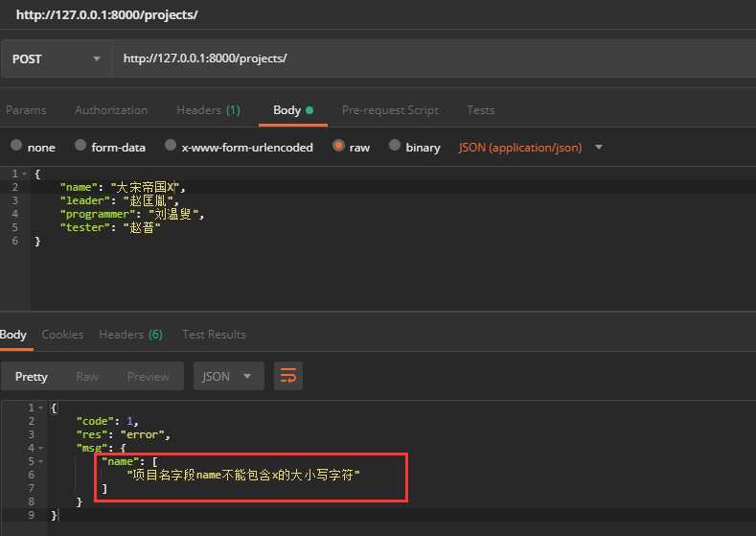
Task: Collapse request body line 1 fold arrow
Action: point(24,174)
